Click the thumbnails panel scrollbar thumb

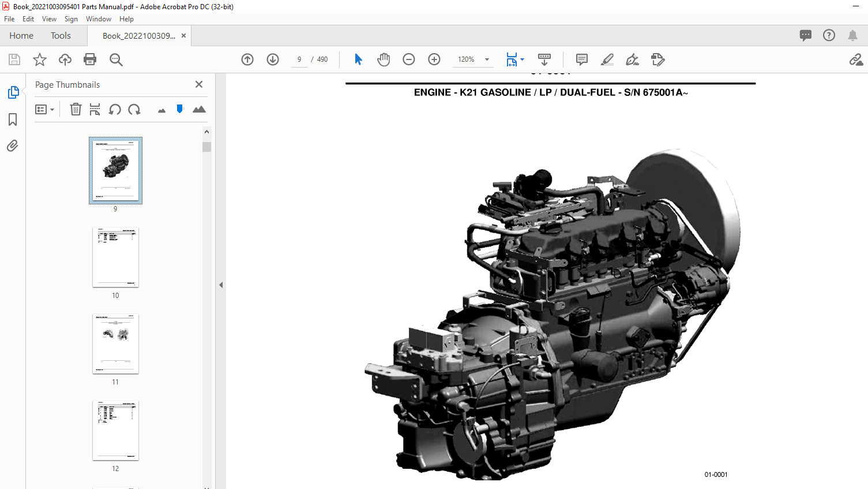point(206,147)
